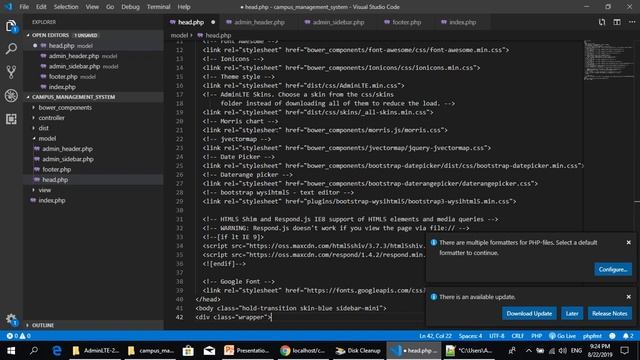
Task: Change CRLF end of line sequence
Action: point(518,336)
